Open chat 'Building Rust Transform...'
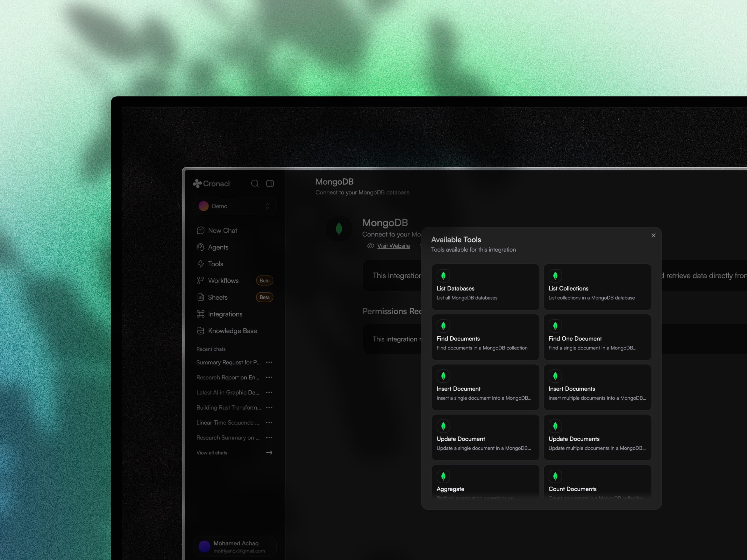Image resolution: width=747 pixels, height=560 pixels. [229, 408]
